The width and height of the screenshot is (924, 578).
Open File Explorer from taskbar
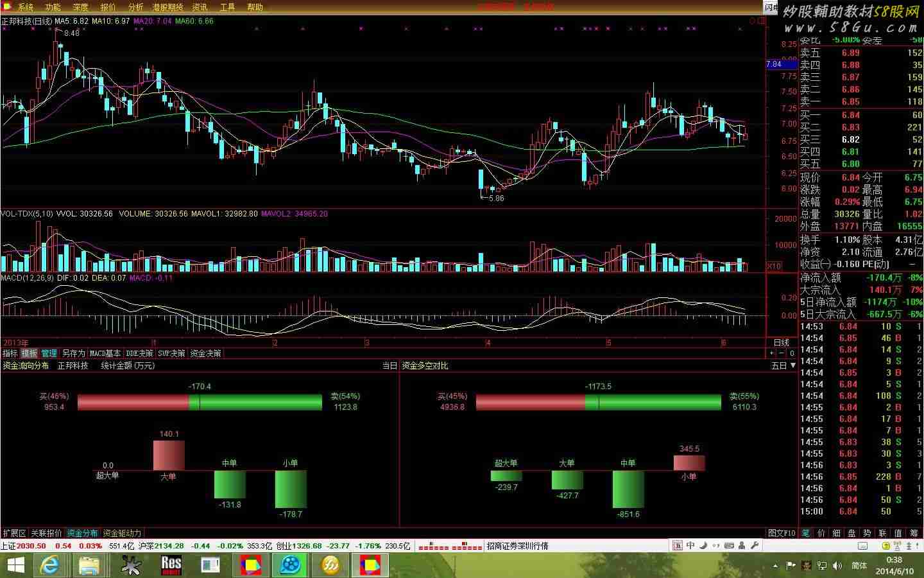coord(89,566)
